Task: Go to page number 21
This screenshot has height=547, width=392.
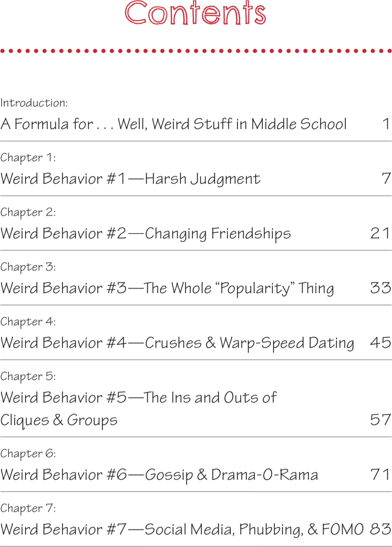Action: coord(380,233)
